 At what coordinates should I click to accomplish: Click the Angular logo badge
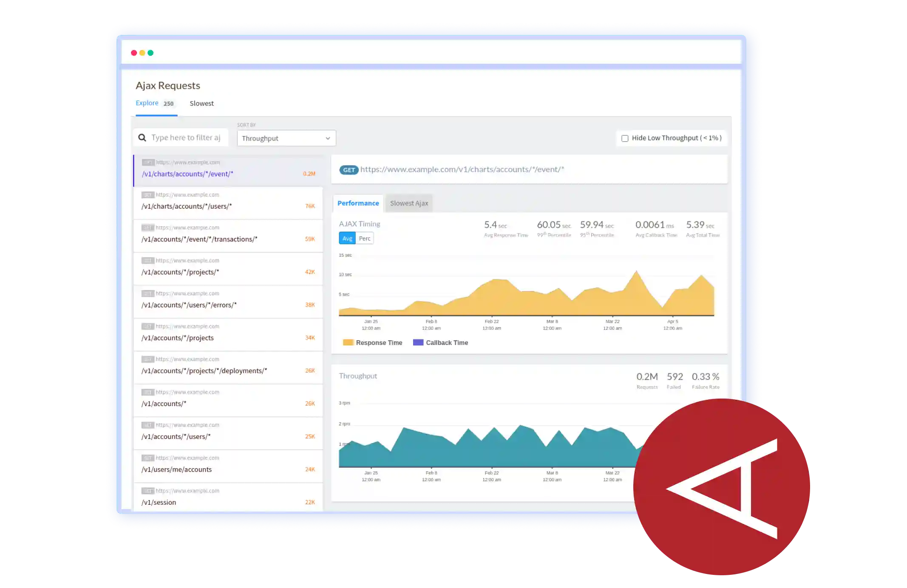[x=721, y=487]
